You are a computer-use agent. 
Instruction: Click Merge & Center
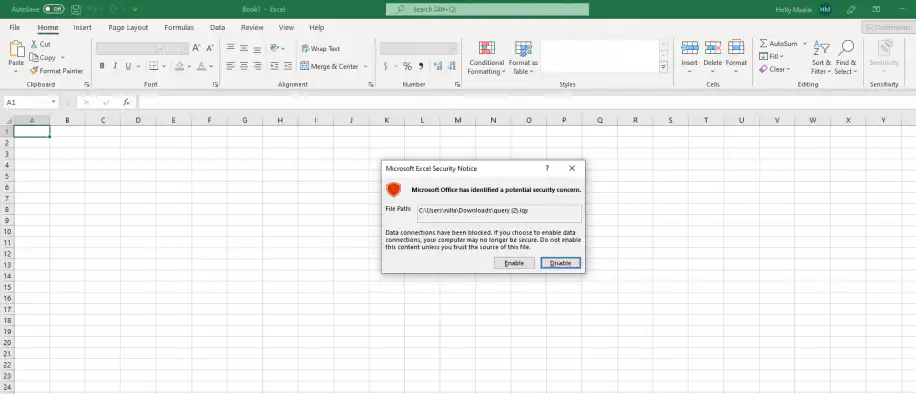[x=329, y=66]
